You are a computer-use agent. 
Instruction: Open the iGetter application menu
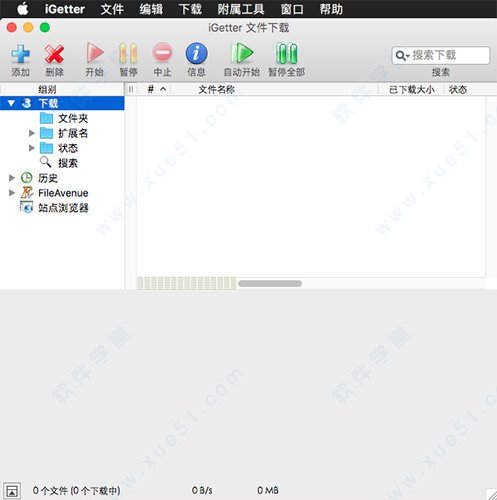click(x=65, y=9)
